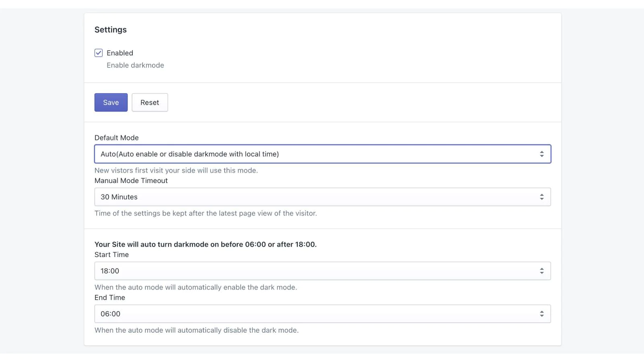Open the dropdown showing 06:00
Viewport: 644px width, 362px height.
[x=314, y=314]
